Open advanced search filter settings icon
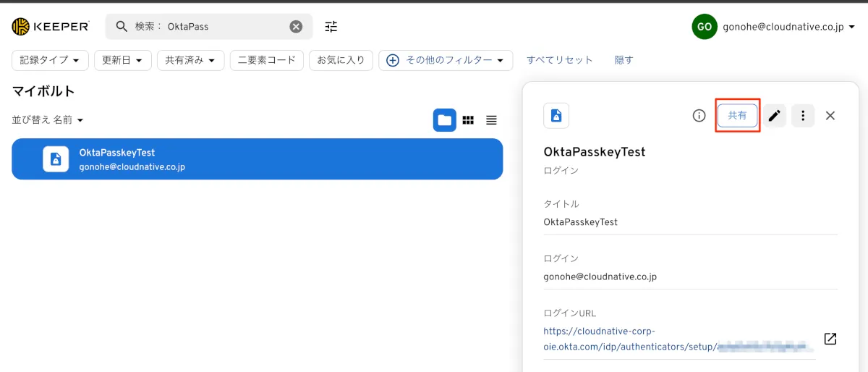The width and height of the screenshot is (868, 372). (x=331, y=27)
